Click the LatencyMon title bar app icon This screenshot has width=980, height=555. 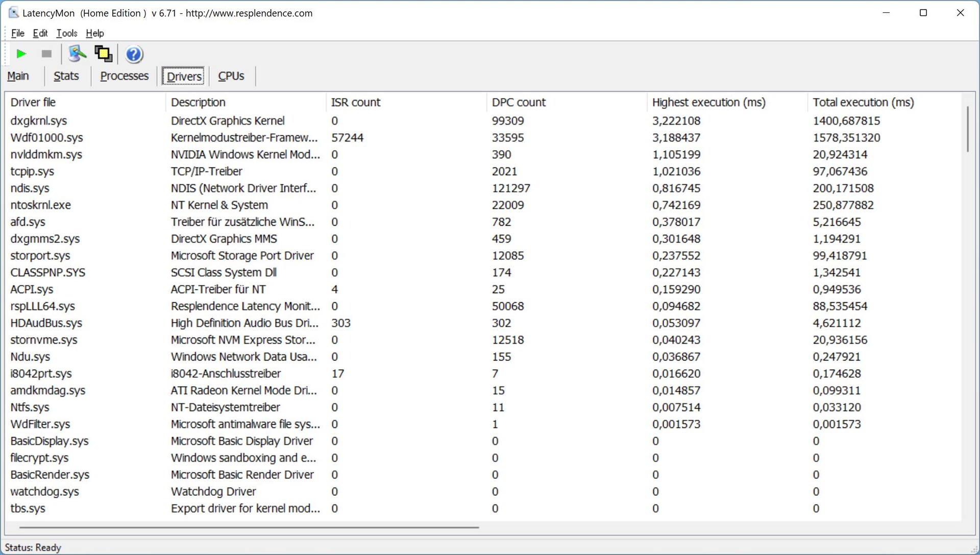click(13, 13)
